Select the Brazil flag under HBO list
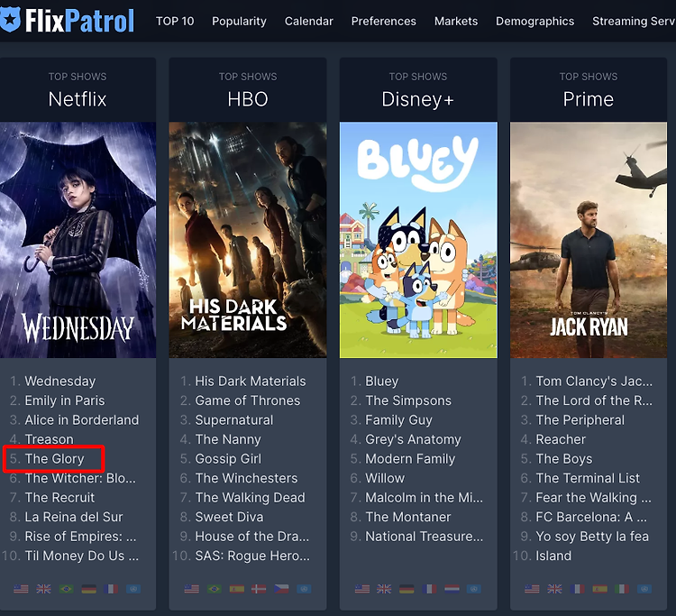 coord(215,589)
